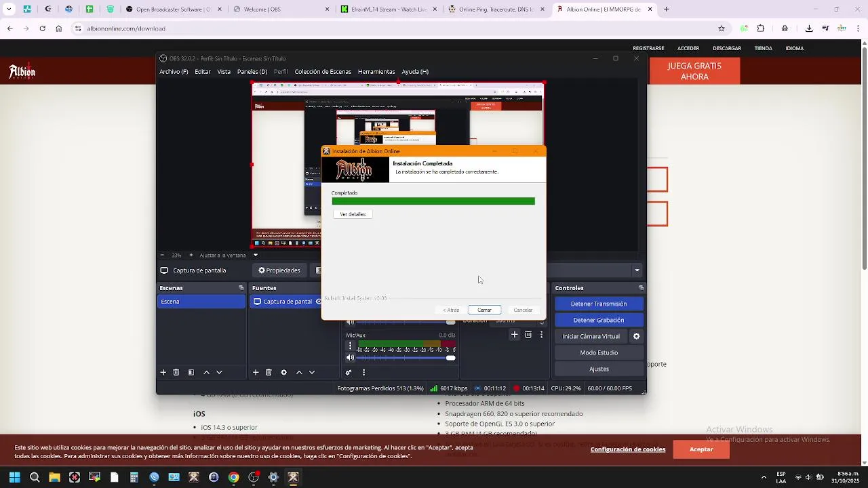Add a new source with the plus icon in Fuentes
This screenshot has height=488, width=868.
[256, 372]
